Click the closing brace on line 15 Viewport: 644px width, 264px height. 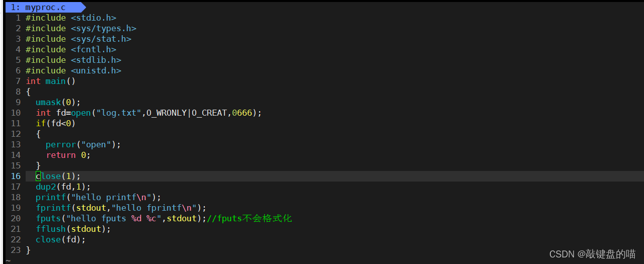coord(38,166)
